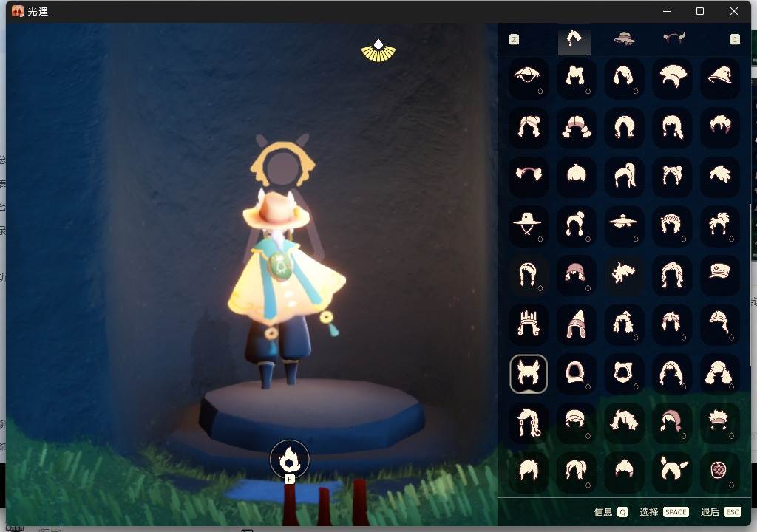Screen dimensions: 757x532
Task: Pick the double-bun hairstyle
Action: pyautogui.click(x=671, y=176)
